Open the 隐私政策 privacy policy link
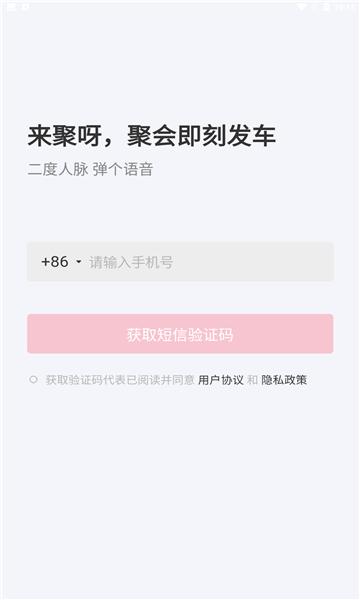Screen dimensions: 360x600 (x=284, y=380)
